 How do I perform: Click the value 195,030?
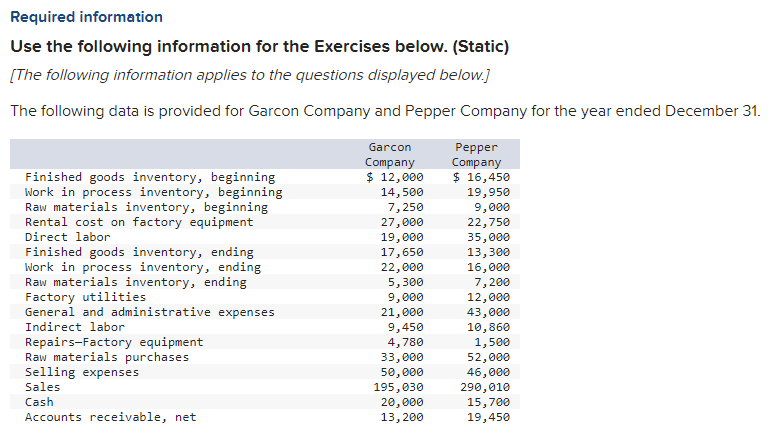pos(399,387)
